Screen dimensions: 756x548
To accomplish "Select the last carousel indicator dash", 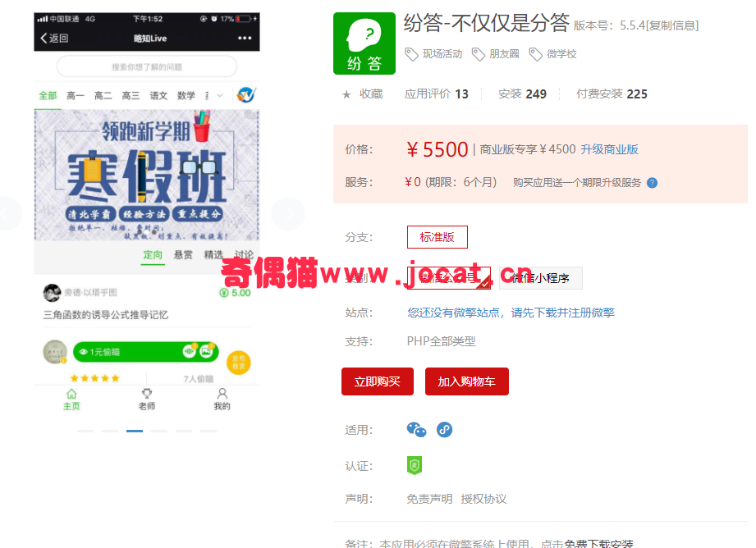I will [x=208, y=431].
